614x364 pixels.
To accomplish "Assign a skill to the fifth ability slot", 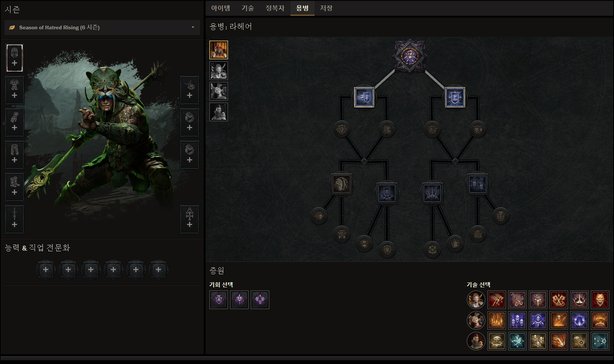I will tap(136, 269).
